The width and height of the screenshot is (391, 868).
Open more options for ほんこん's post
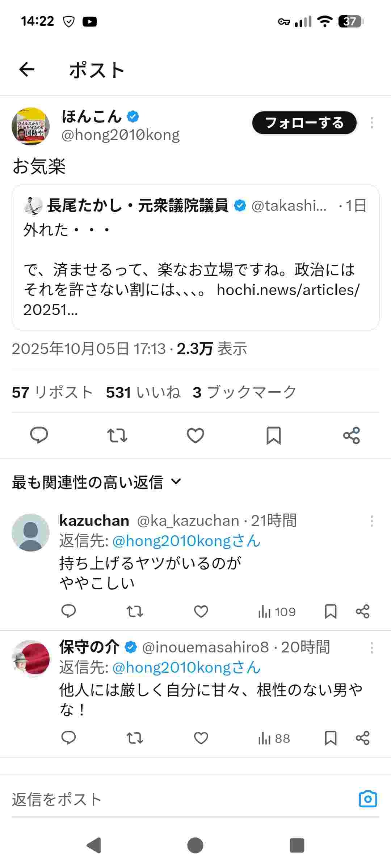(x=371, y=123)
